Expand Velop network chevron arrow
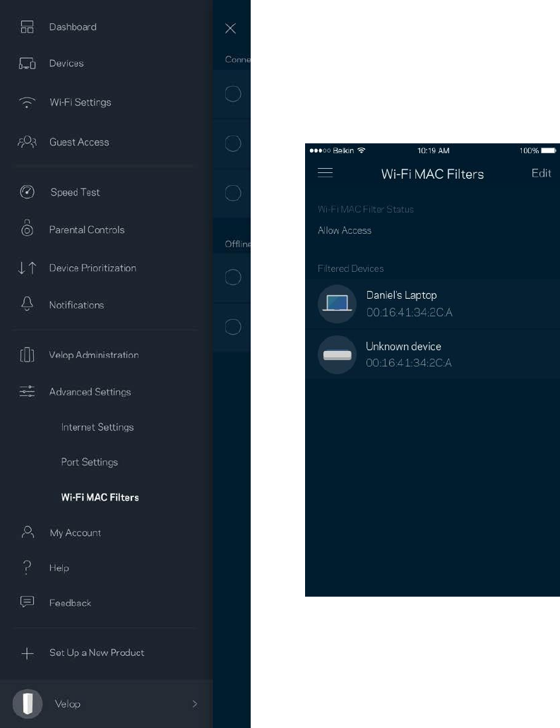Image resolution: width=560 pixels, height=728 pixels. pos(195,704)
